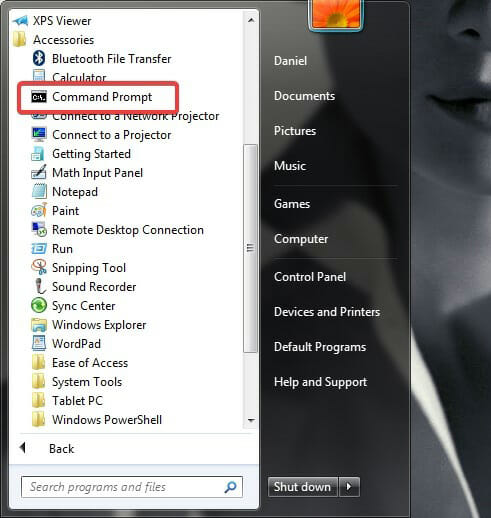Click the Command Prompt icon

pyautogui.click(x=39, y=97)
